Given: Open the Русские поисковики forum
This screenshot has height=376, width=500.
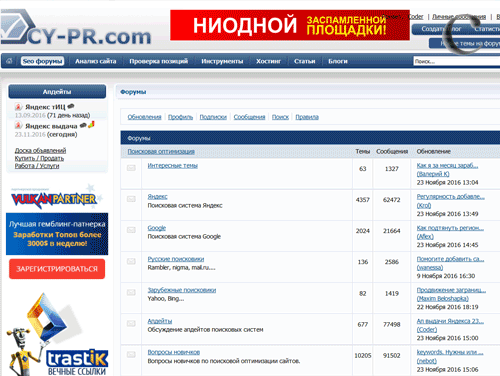Looking at the screenshot, I should pyautogui.click(x=176, y=259).
